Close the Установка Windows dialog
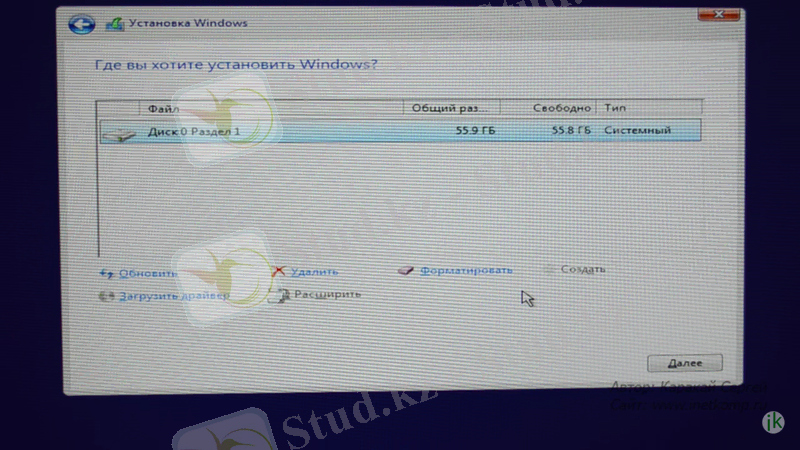The height and width of the screenshot is (450, 800). (x=718, y=14)
